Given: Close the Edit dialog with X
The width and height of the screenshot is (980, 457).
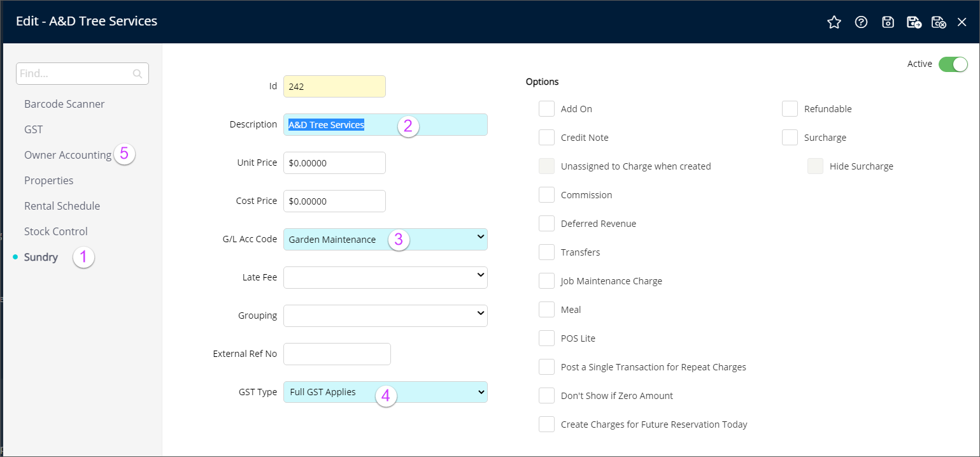Looking at the screenshot, I should click(x=962, y=22).
